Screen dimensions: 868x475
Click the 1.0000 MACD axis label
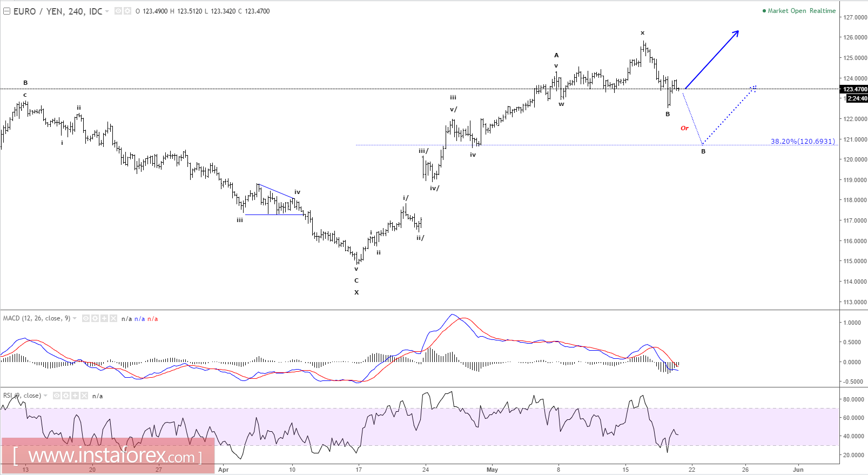coord(853,323)
